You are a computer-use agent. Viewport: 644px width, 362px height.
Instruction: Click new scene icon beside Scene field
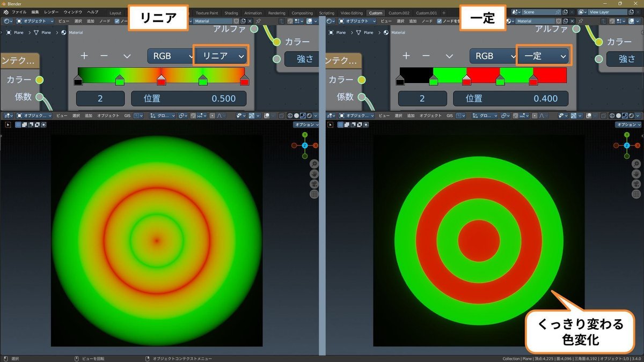tap(565, 12)
